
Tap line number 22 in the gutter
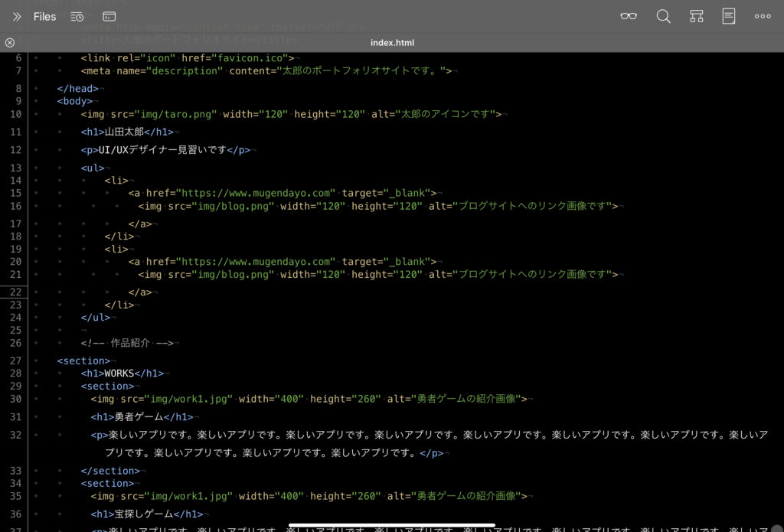(17, 292)
